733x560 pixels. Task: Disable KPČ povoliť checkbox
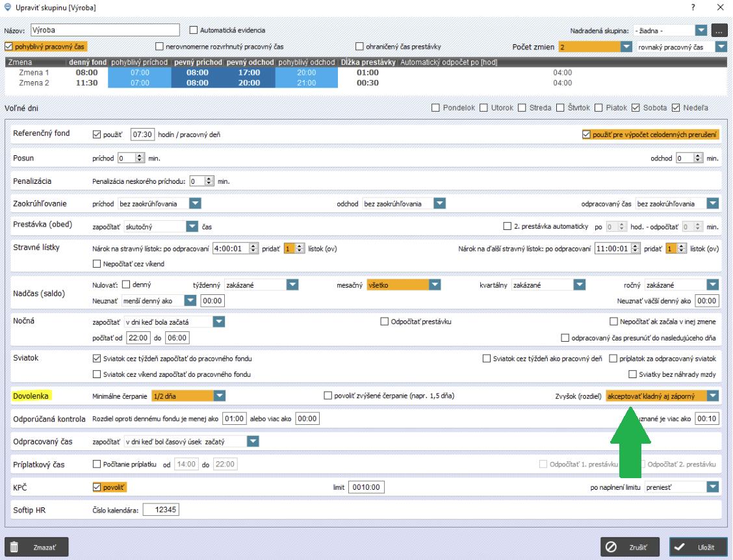(98, 487)
